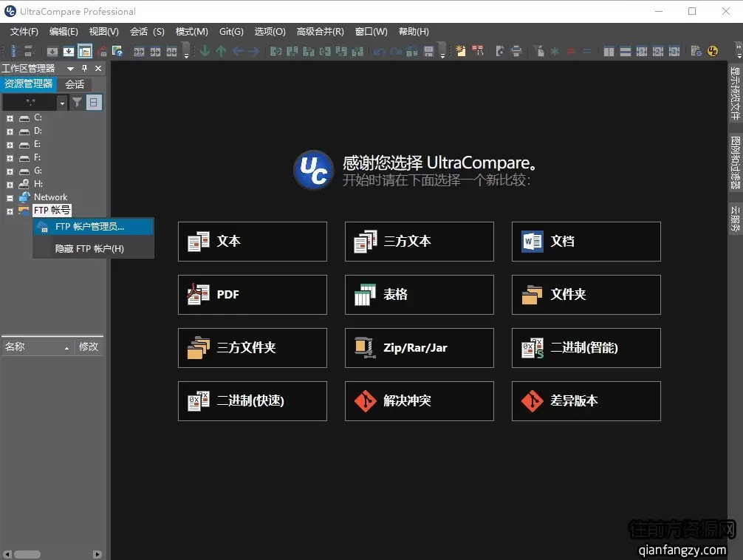This screenshot has width=743, height=560.
Task: Switch to vertical two-pane layout icon
Action: [609, 51]
